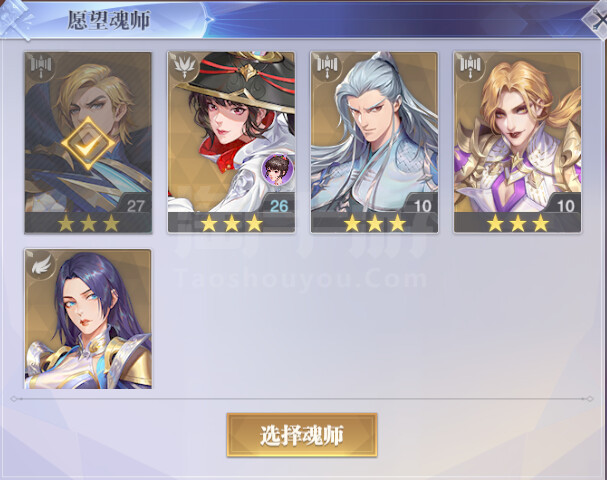The height and width of the screenshot is (480, 607).
Task: Click the wing class icon on purple-haired card
Action: [41, 264]
